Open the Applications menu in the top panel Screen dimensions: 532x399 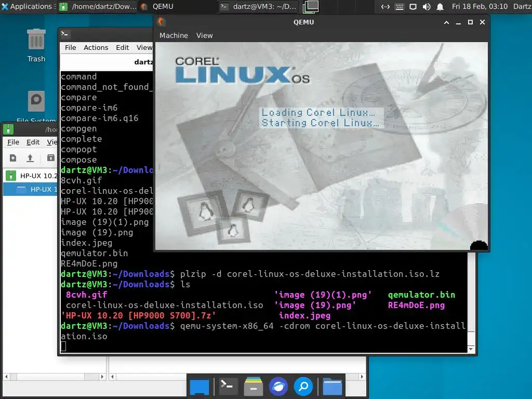coord(28,6)
